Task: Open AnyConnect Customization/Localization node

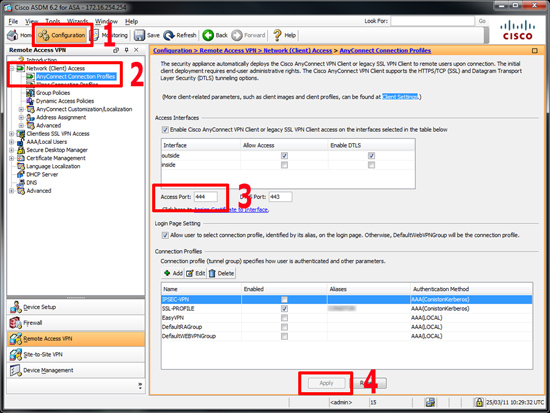Action: (x=84, y=109)
